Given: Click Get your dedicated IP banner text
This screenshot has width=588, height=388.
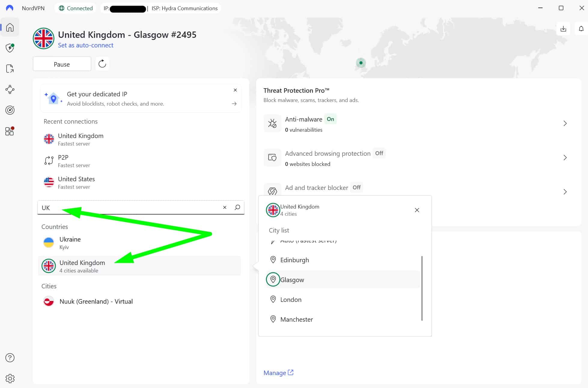Looking at the screenshot, I should pyautogui.click(x=97, y=94).
